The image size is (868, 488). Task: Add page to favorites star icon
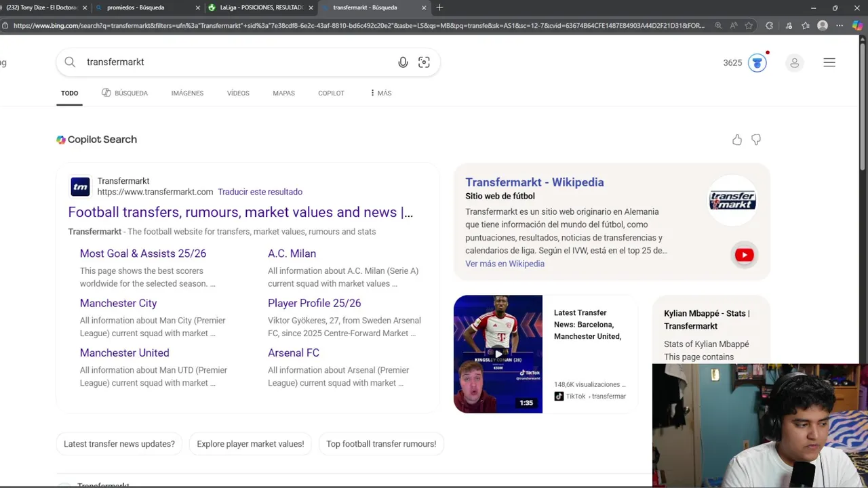pos(749,26)
